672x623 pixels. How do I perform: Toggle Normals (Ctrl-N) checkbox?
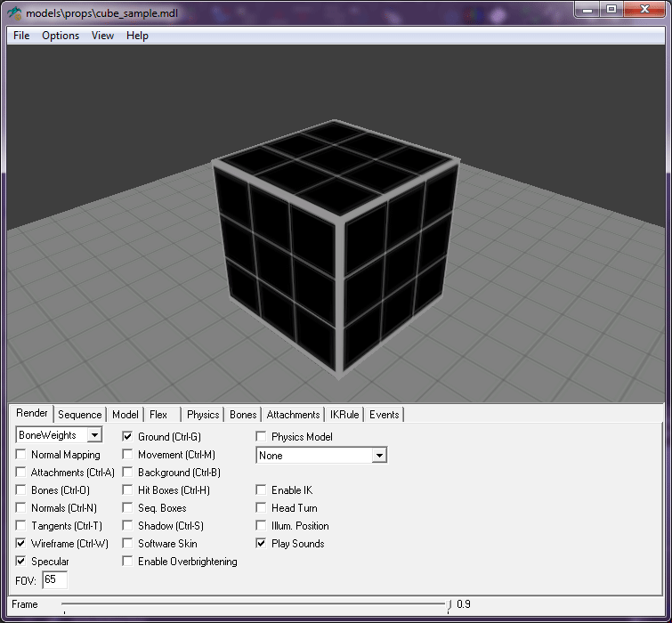click(20, 507)
